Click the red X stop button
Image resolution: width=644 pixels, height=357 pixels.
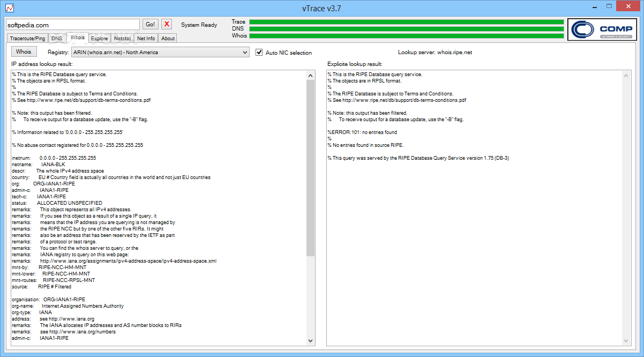tap(167, 24)
